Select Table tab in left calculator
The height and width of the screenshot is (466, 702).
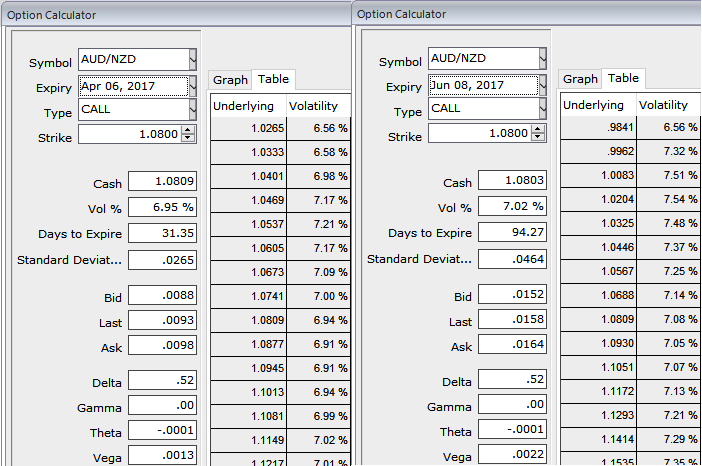[x=273, y=80]
